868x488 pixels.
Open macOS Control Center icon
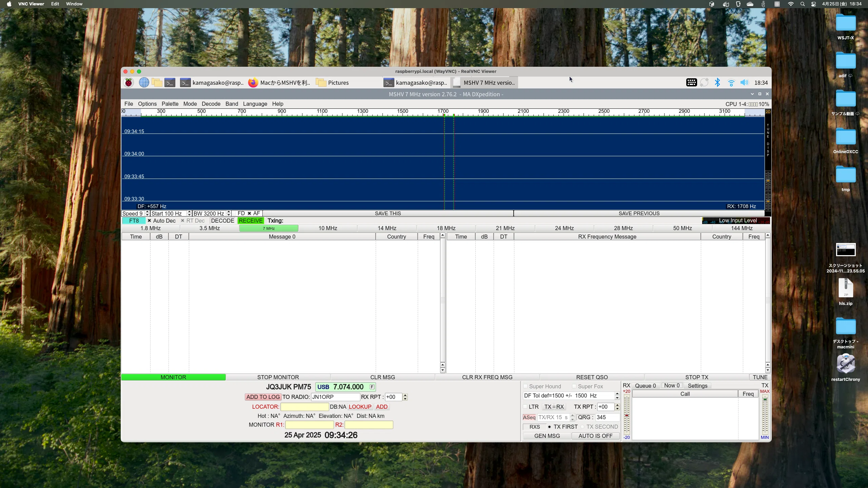(813, 4)
